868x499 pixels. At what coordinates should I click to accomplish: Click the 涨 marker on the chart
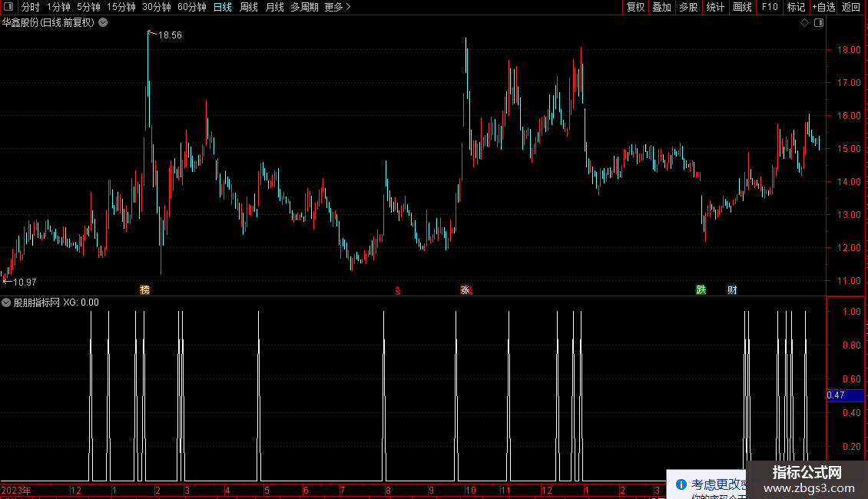click(465, 290)
